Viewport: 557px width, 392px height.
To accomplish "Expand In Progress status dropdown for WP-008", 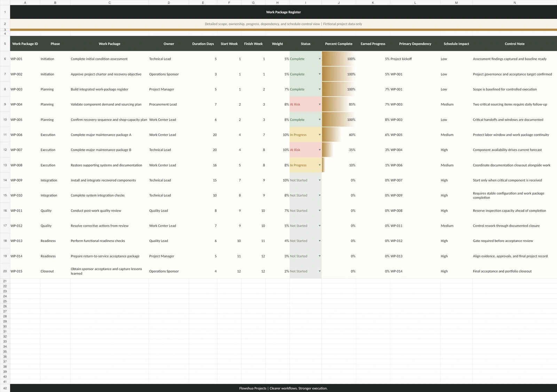I will pyautogui.click(x=320, y=165).
